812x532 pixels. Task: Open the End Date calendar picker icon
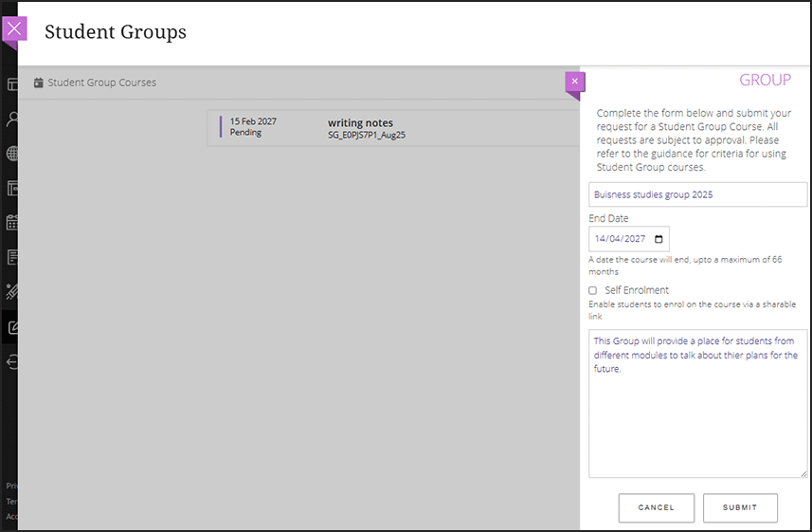[659, 239]
